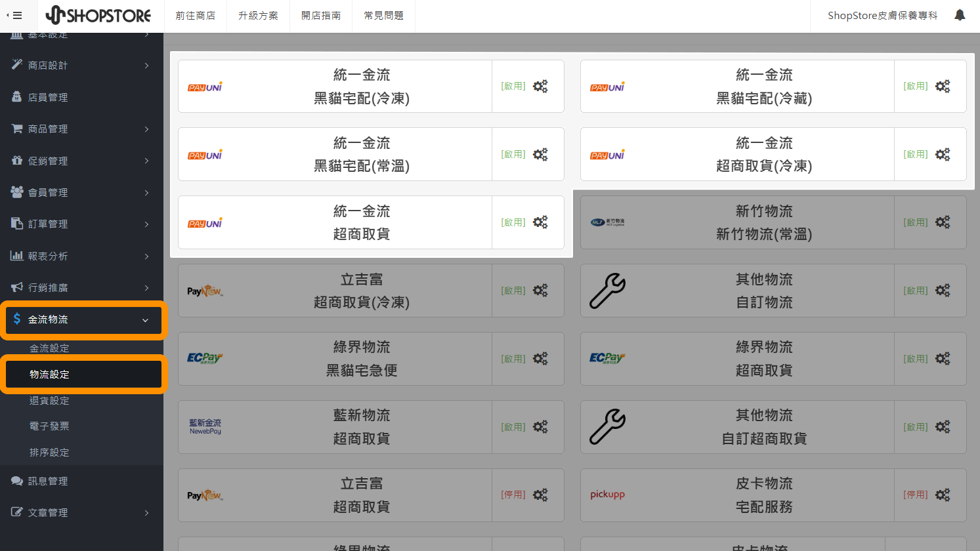Open 升級方案 in top navigation
The height and width of the screenshot is (551, 980).
click(258, 16)
